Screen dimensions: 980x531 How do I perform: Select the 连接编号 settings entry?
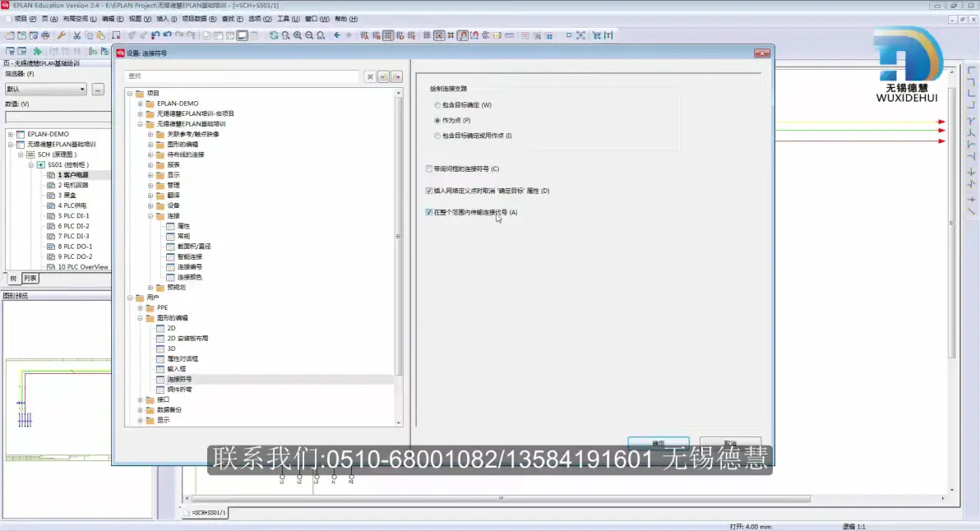[189, 267]
